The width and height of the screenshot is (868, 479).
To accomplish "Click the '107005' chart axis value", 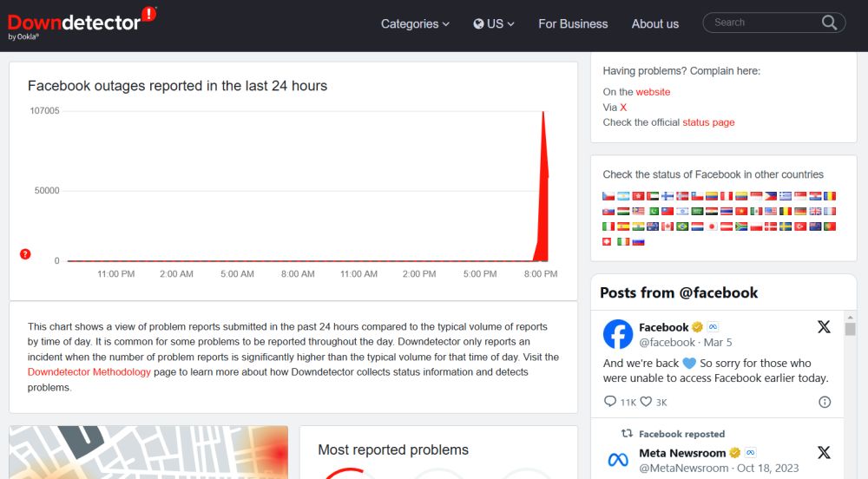I will point(44,110).
